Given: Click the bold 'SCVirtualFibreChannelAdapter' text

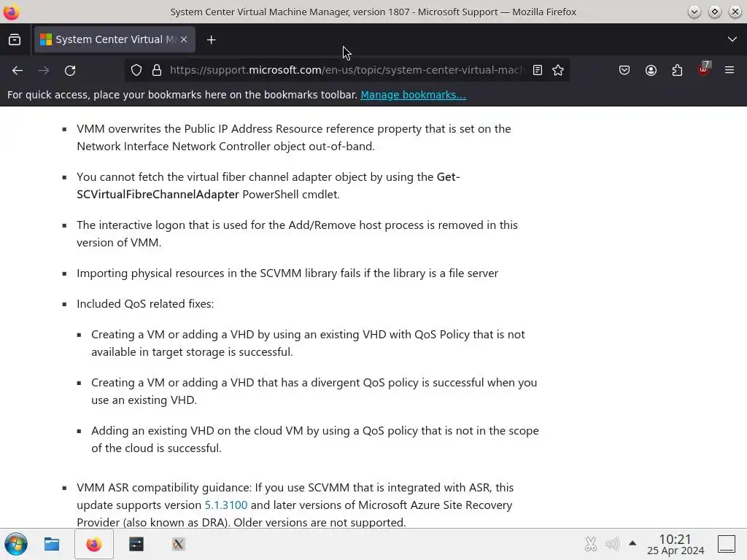Looking at the screenshot, I should pyautogui.click(x=158, y=194).
